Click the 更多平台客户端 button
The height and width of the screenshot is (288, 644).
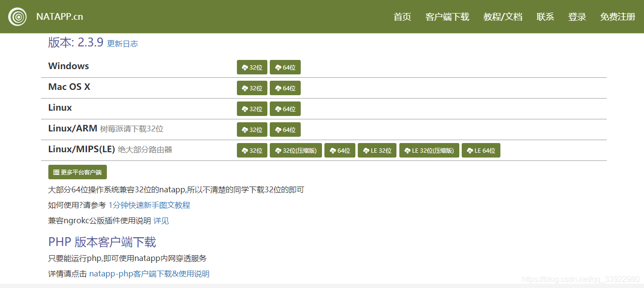click(x=77, y=172)
